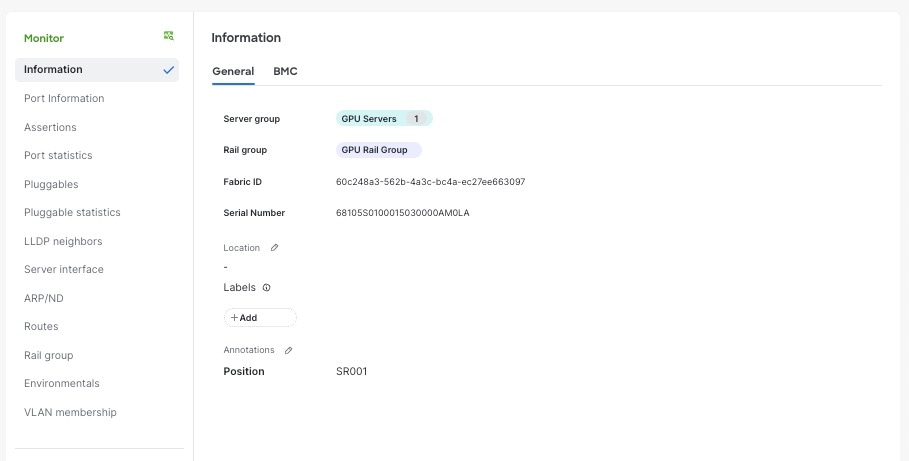This screenshot has width=909, height=461.
Task: Select the Fabric ID value 60c248a3-562b-4a3c-bc4a-ec27ee663097
Action: click(x=430, y=182)
